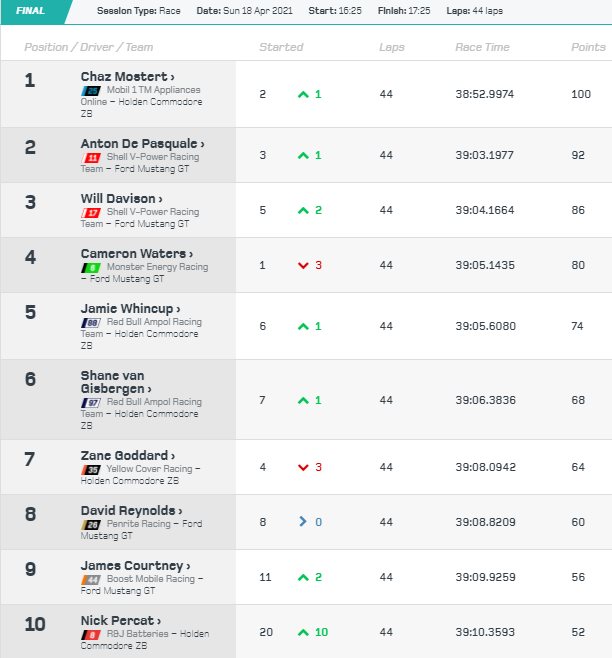Open Nick Percat driver profile
This screenshot has height=658, width=612.
coord(120,620)
